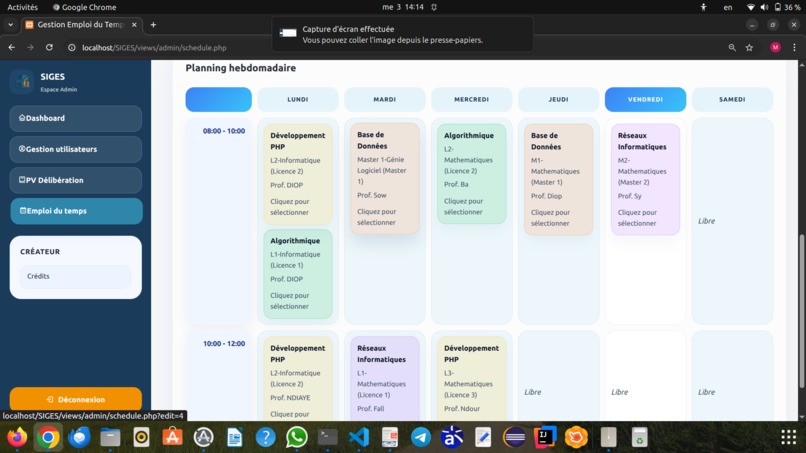Select the SAMEDI day header
This screenshot has height=453, width=806.
tap(732, 99)
